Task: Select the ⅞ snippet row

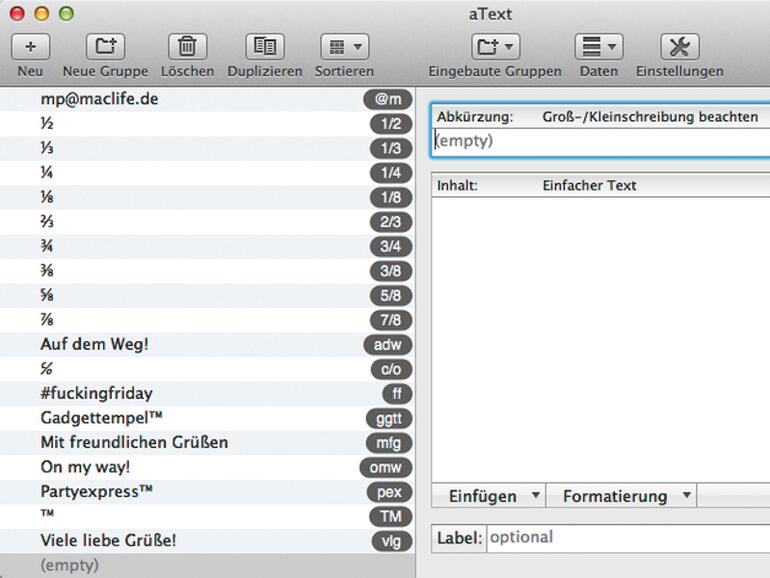Action: coord(206,320)
